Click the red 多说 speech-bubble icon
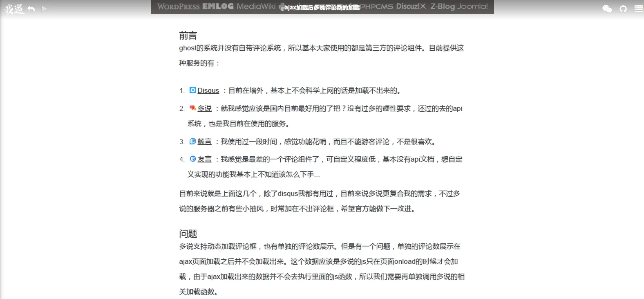 tap(193, 108)
